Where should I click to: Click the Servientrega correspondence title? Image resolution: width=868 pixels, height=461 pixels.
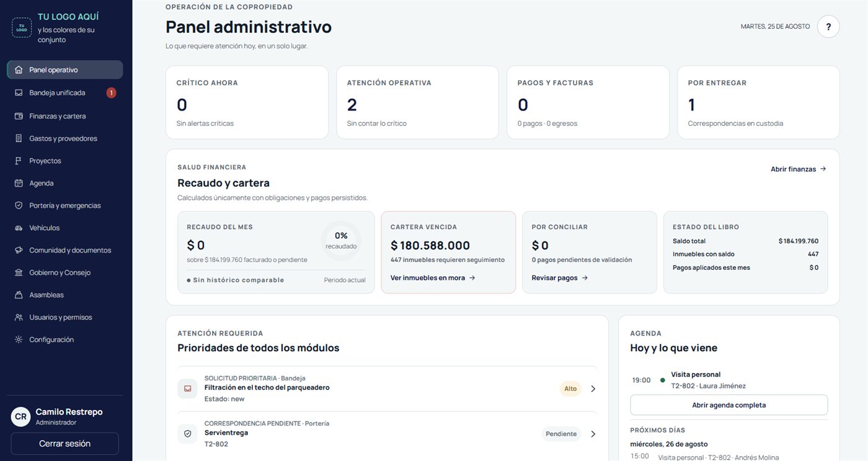pos(226,432)
